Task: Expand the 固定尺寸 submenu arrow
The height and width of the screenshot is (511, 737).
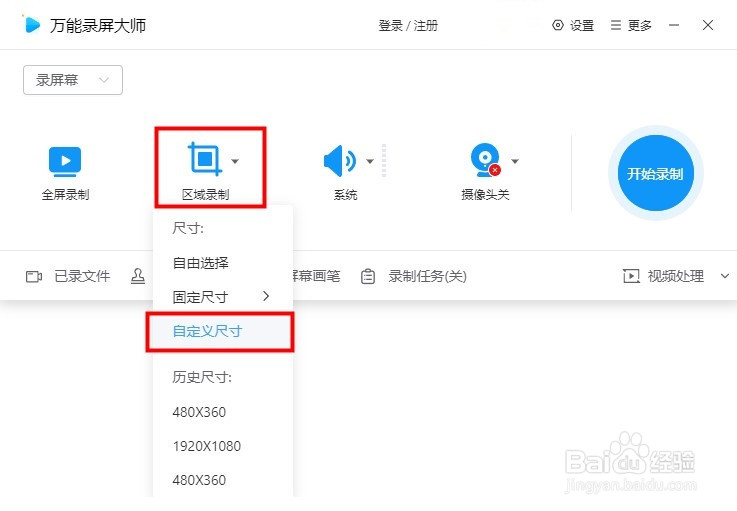Action: click(x=266, y=296)
